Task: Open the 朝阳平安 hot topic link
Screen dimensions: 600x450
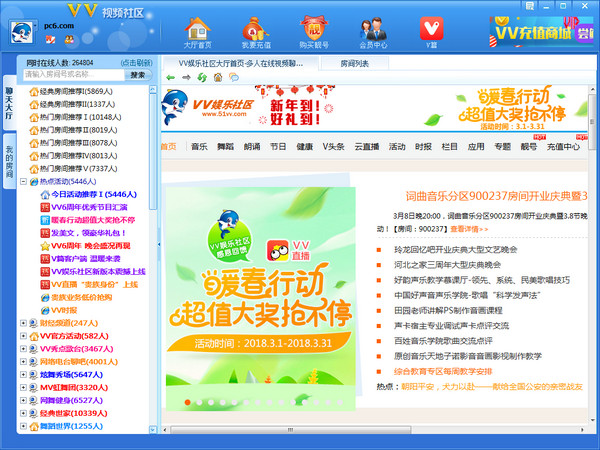Action: pyautogui.click(x=492, y=386)
